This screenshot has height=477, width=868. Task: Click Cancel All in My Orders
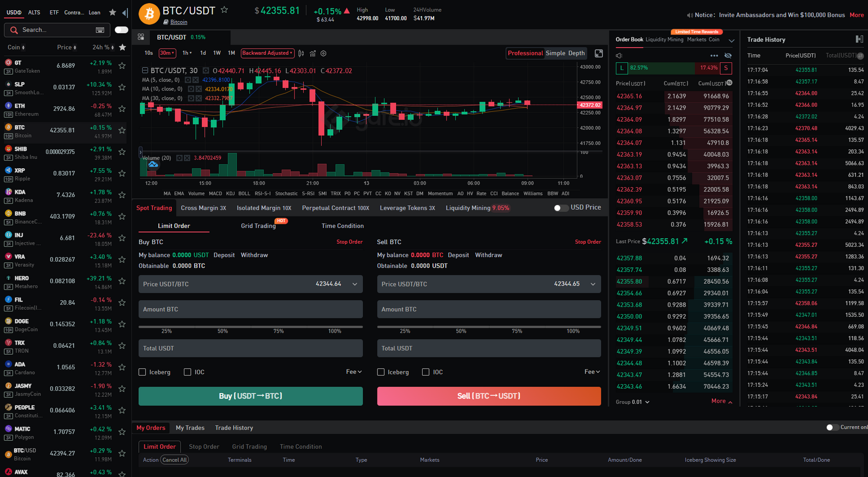coord(175,460)
